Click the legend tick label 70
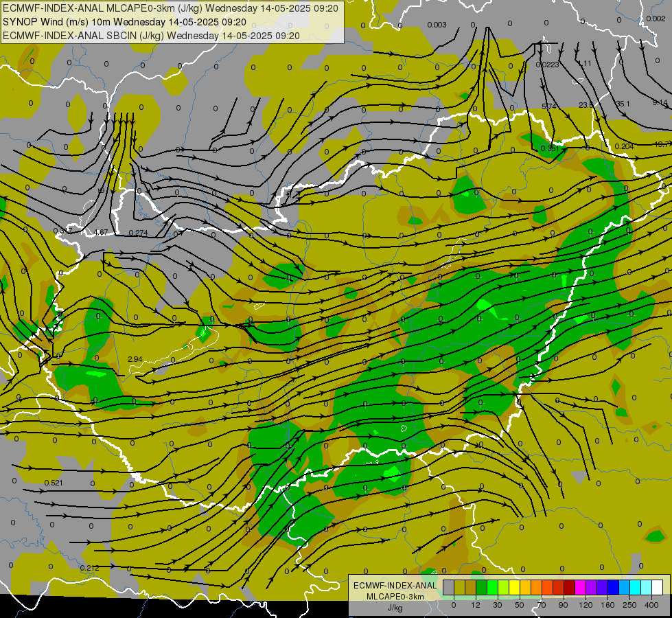The width and height of the screenshot is (672, 618). [542, 605]
